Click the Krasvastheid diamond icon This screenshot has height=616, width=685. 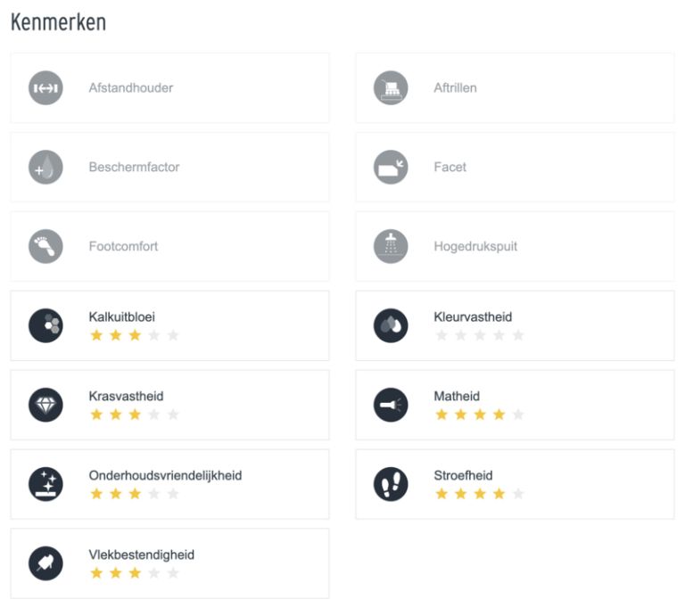(x=45, y=405)
